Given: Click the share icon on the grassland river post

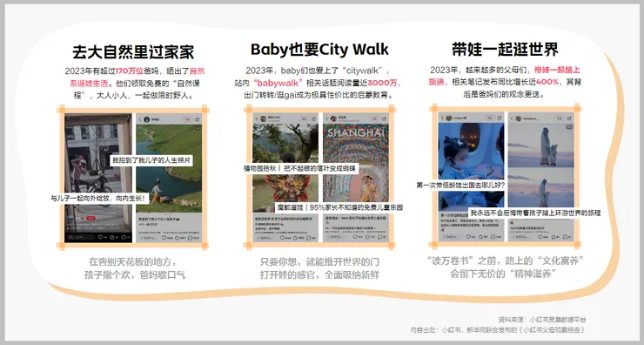Looking at the screenshot, I should click(198, 119).
